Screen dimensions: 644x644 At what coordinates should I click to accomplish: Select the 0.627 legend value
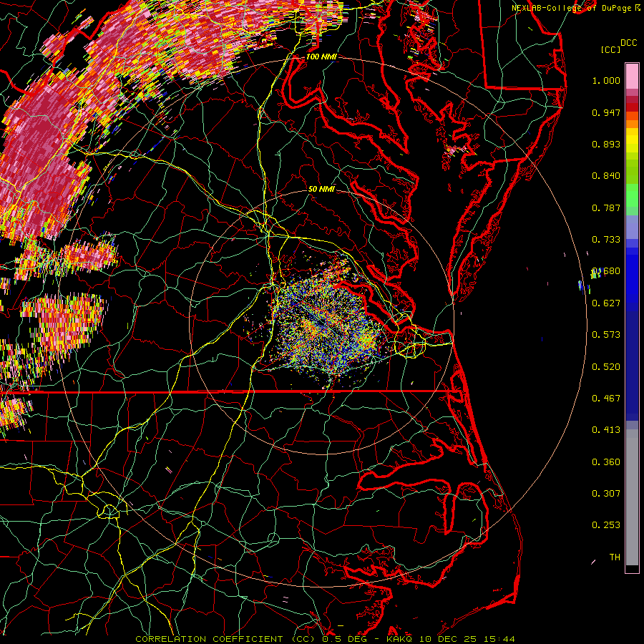pos(606,303)
